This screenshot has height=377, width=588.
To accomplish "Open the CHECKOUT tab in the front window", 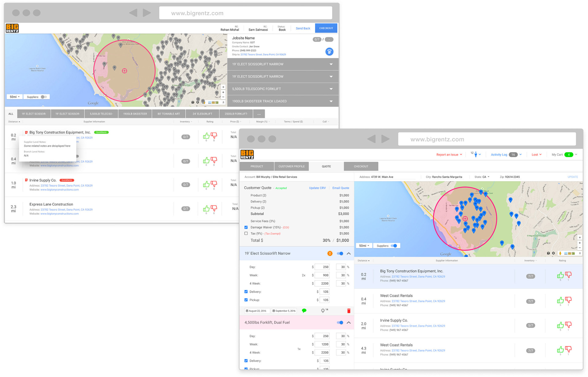I will click(x=361, y=166).
